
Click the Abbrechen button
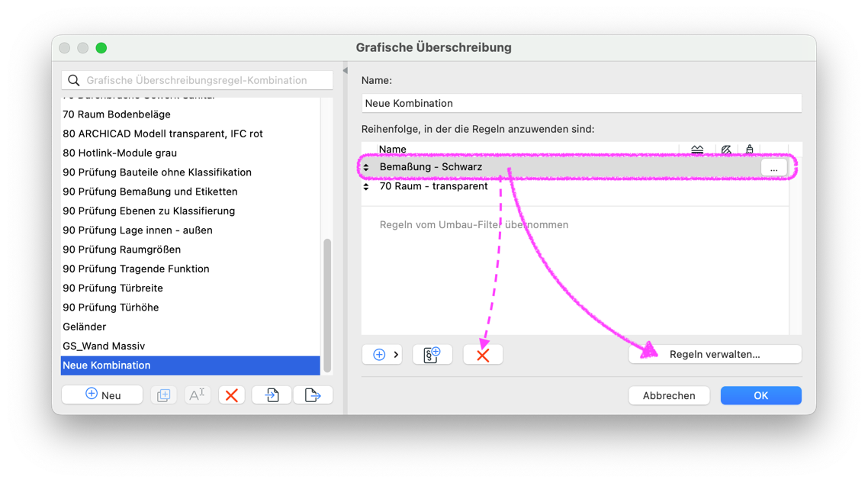coord(669,395)
